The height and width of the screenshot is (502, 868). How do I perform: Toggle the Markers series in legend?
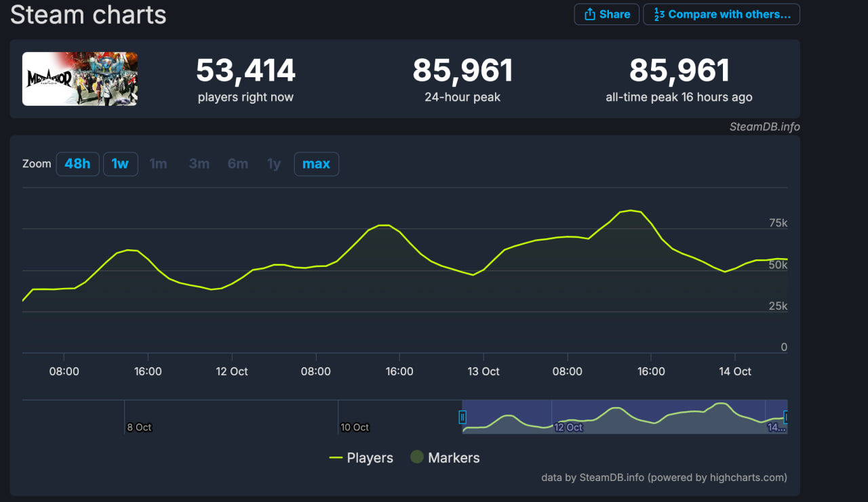pos(445,458)
